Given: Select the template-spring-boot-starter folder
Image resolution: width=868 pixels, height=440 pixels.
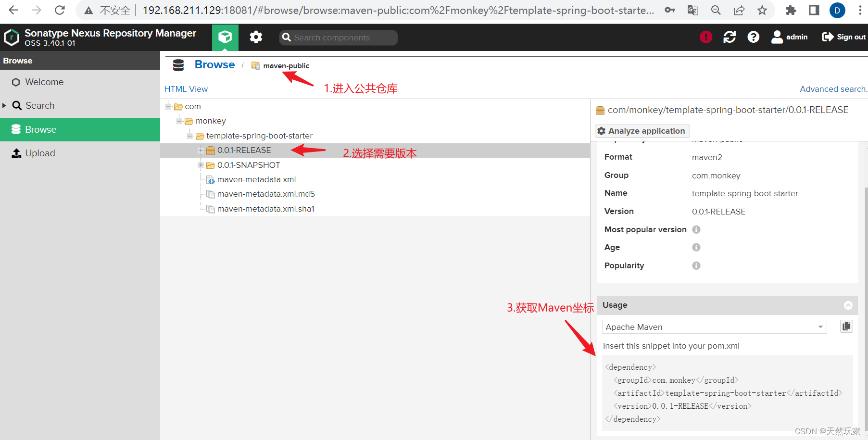Looking at the screenshot, I should tap(259, 136).
